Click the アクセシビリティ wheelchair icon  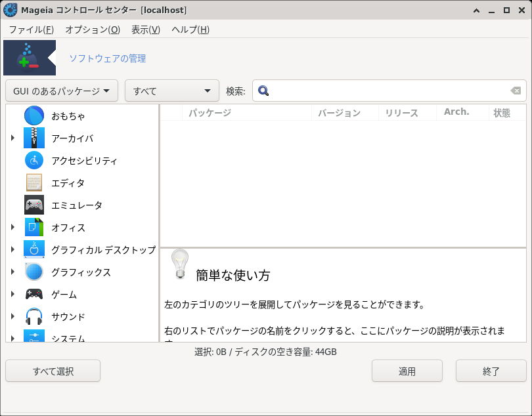[x=34, y=160]
